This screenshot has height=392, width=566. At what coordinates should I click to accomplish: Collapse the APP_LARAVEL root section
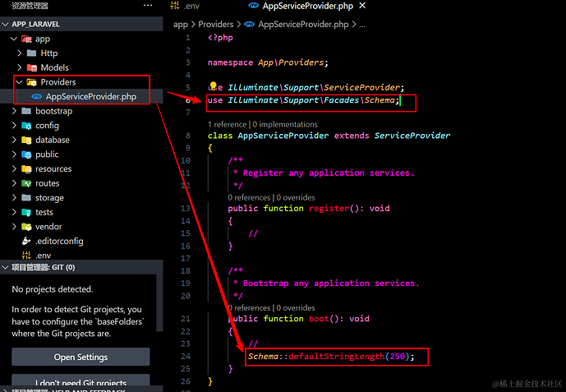pos(7,25)
